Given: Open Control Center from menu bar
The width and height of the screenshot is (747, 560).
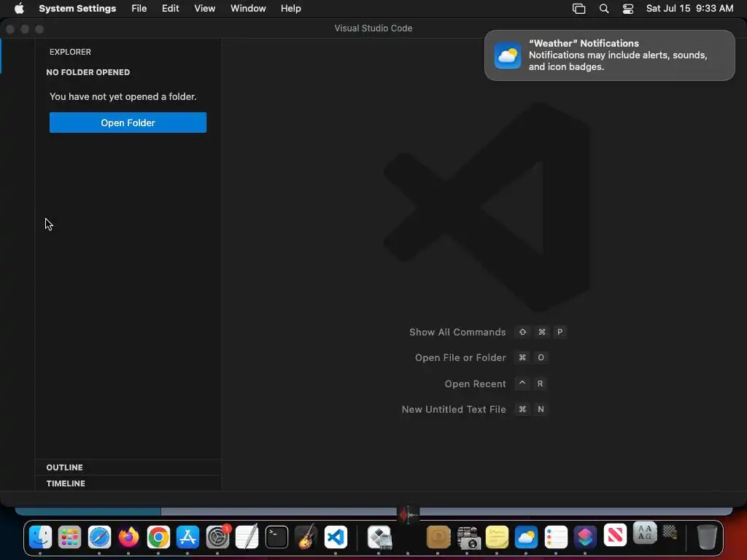Looking at the screenshot, I should point(628,9).
